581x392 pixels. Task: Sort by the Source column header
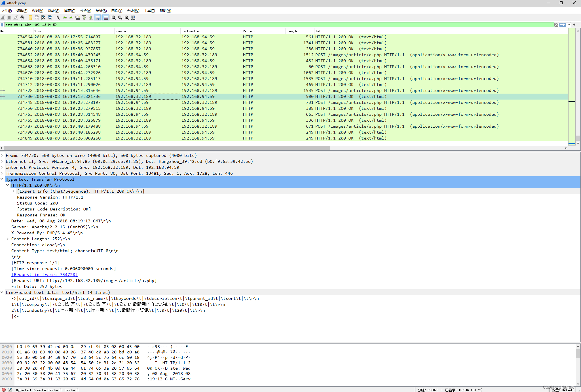(147, 31)
